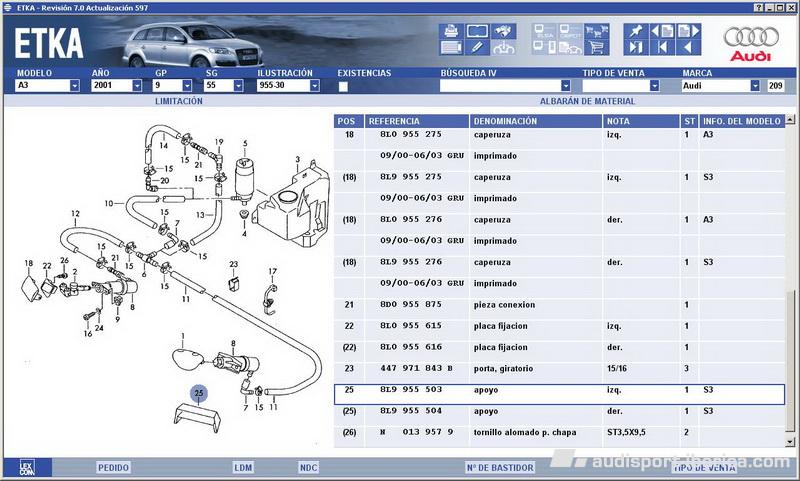Click the pencil edit icon
The width and height of the screenshot is (800, 481).
(x=477, y=47)
